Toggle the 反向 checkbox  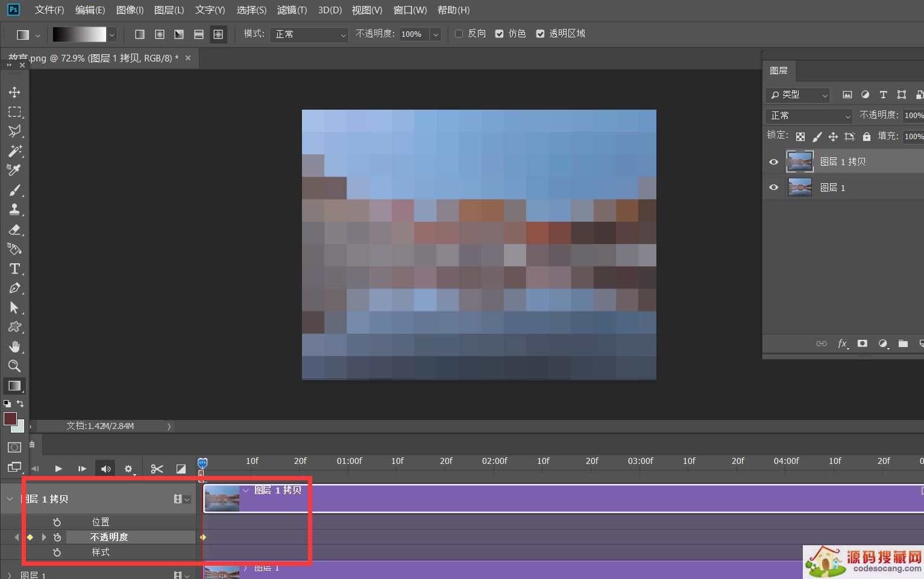pyautogui.click(x=459, y=34)
